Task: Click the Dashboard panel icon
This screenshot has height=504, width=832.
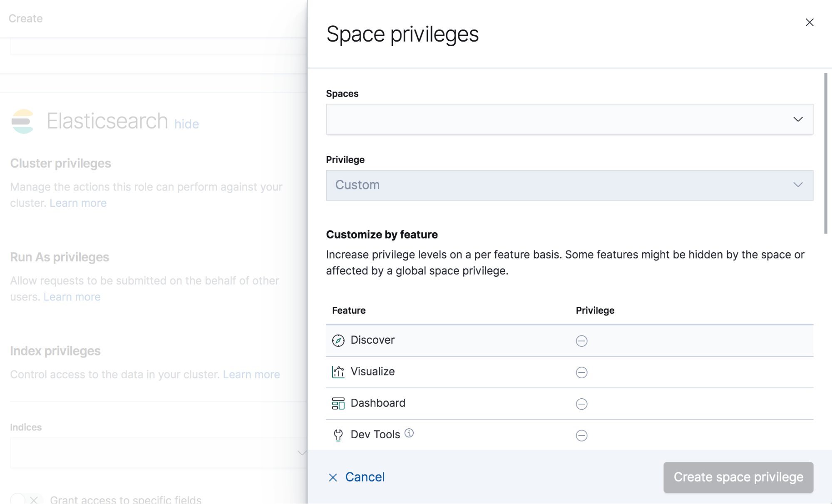Action: click(338, 403)
